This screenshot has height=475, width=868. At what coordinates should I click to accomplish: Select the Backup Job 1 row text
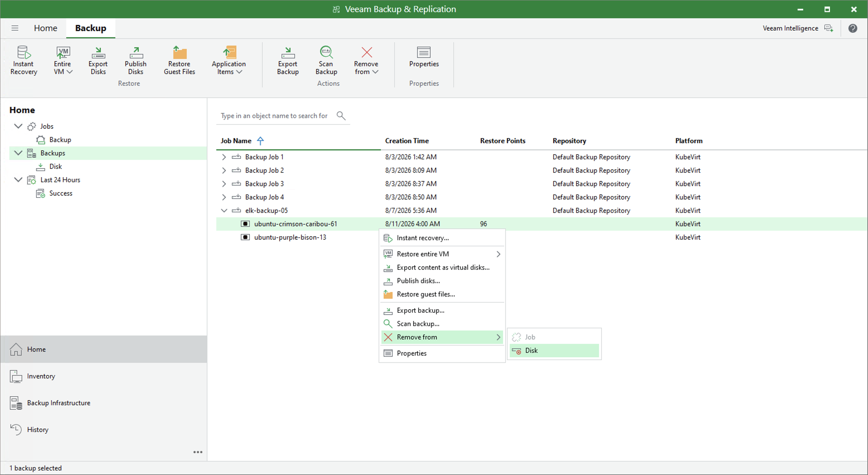(264, 157)
